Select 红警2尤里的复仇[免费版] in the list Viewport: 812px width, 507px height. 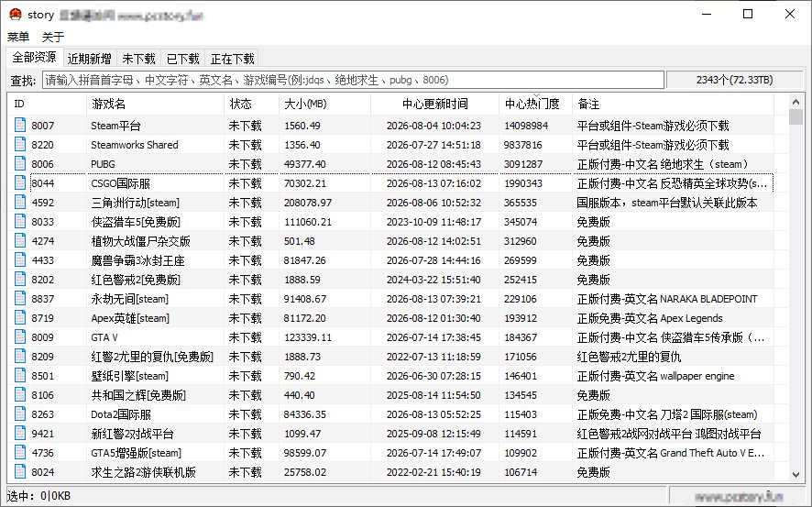point(152,357)
